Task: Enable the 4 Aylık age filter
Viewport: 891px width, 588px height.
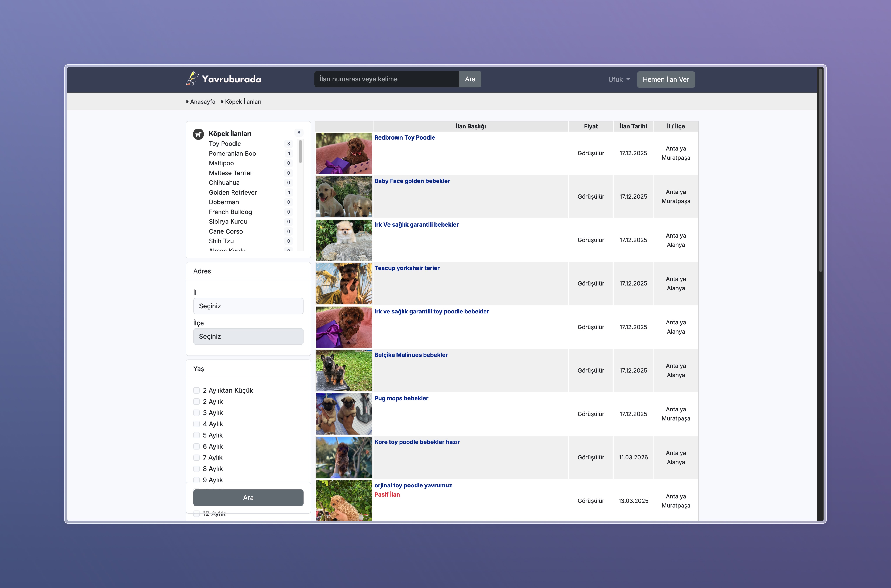Action: [196, 424]
